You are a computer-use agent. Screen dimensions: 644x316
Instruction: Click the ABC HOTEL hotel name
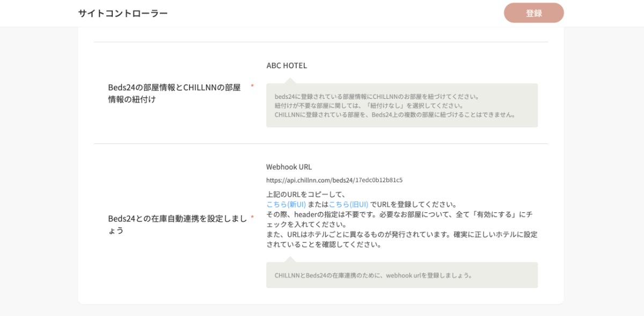click(x=288, y=65)
